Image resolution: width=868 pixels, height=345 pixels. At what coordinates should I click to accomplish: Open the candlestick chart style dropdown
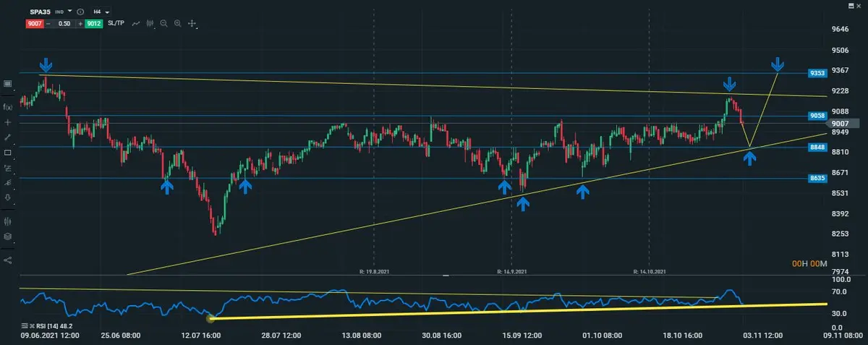(150, 24)
